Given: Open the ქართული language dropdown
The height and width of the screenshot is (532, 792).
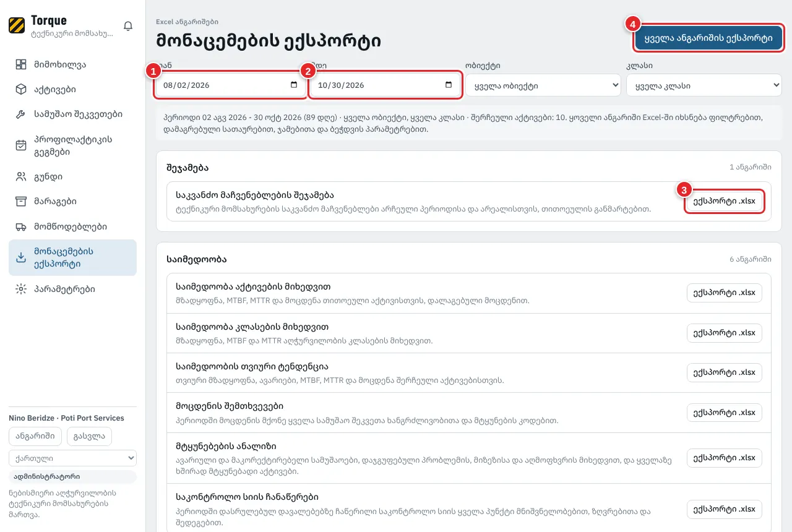Looking at the screenshot, I should tap(72, 458).
